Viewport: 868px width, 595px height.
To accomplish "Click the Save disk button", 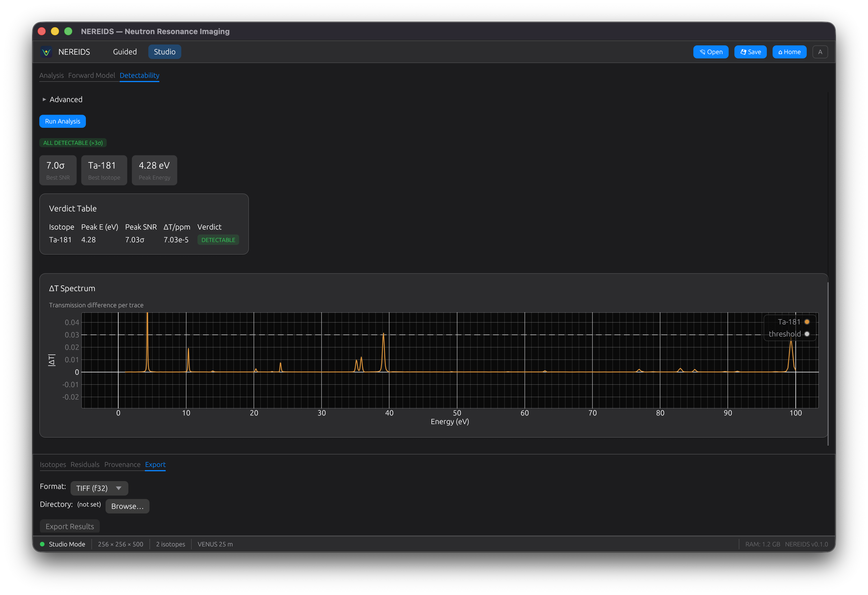I will click(x=750, y=52).
